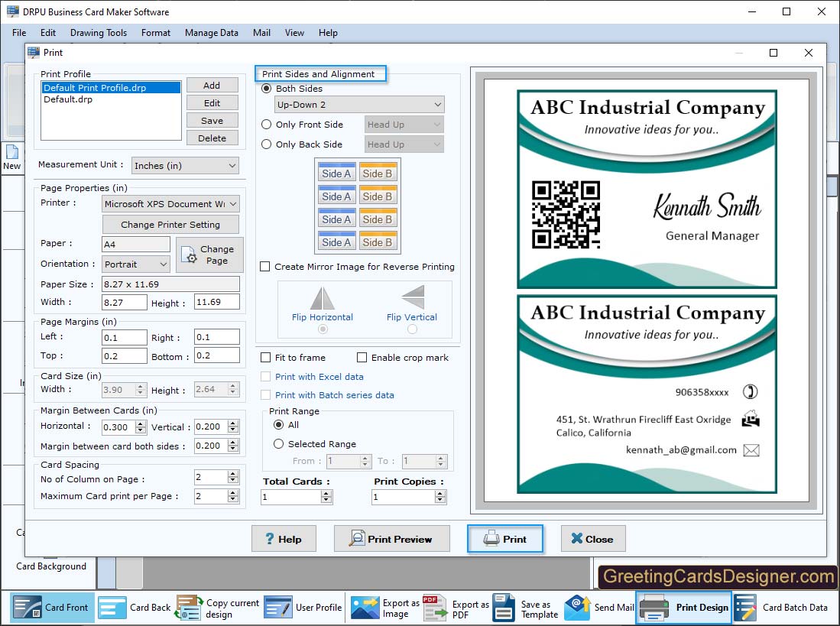Adjust Maximum Card print per Page spinner
The height and width of the screenshot is (626, 840).
point(232,496)
